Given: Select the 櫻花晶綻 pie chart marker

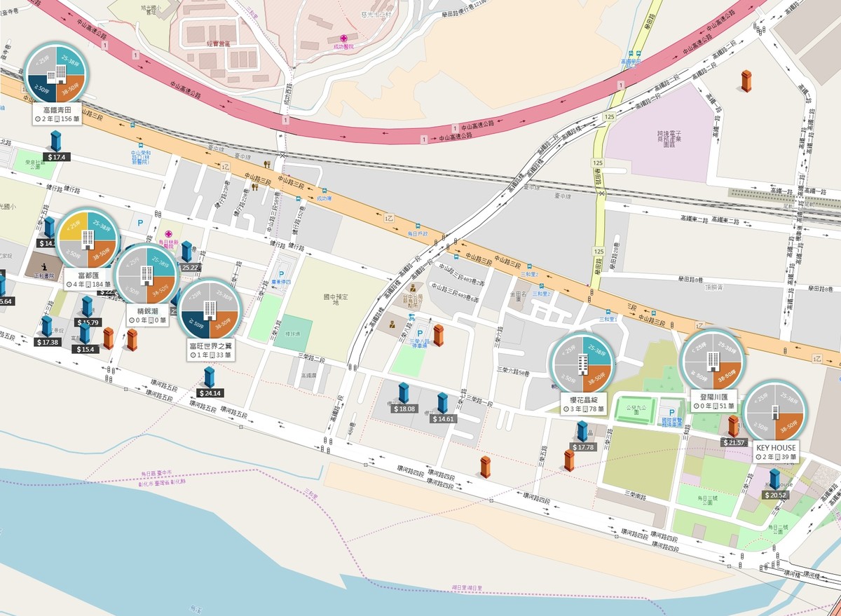Looking at the screenshot, I should [582, 362].
